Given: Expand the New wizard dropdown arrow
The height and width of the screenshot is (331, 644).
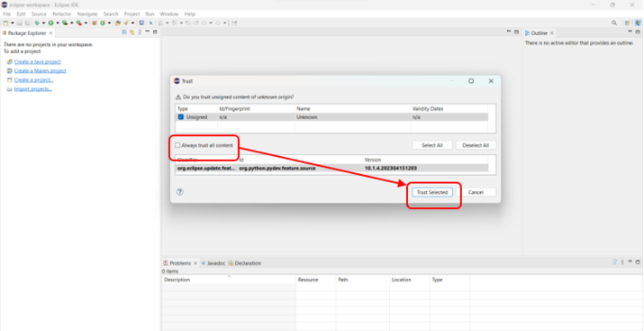Looking at the screenshot, I should pos(13,23).
